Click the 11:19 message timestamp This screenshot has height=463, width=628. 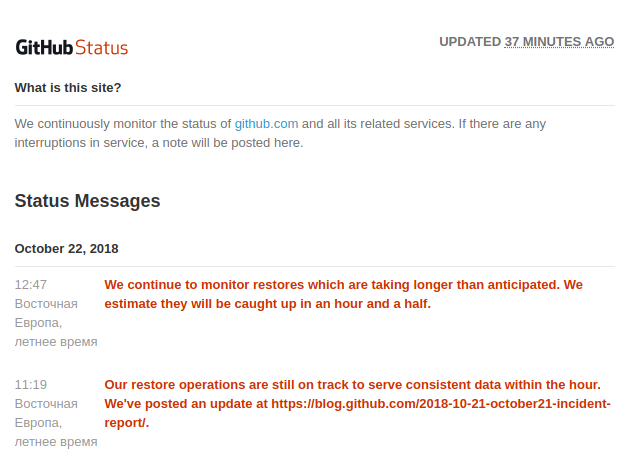[x=31, y=385]
